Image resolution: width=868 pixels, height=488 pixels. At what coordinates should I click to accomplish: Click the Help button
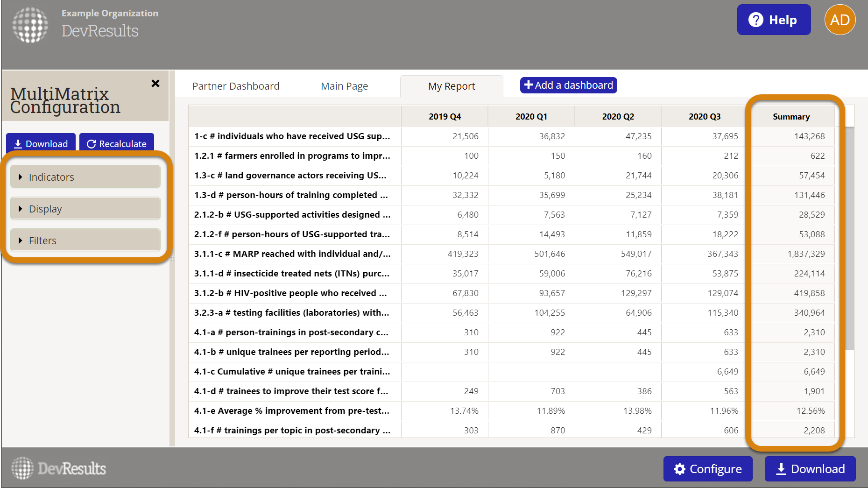tap(774, 20)
